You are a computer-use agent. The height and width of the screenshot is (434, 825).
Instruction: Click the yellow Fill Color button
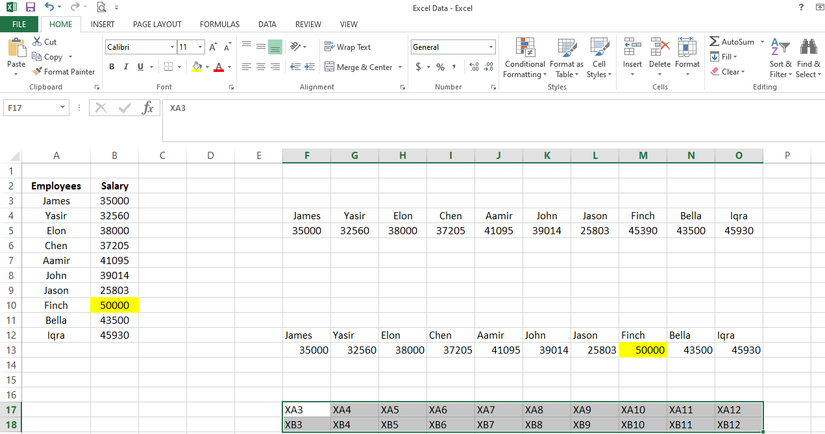click(196, 67)
